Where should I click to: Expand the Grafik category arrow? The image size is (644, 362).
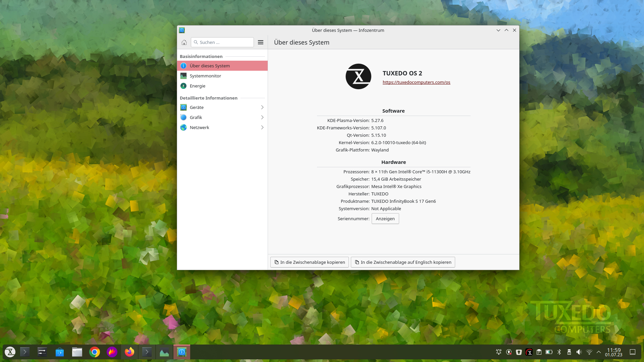tap(262, 117)
